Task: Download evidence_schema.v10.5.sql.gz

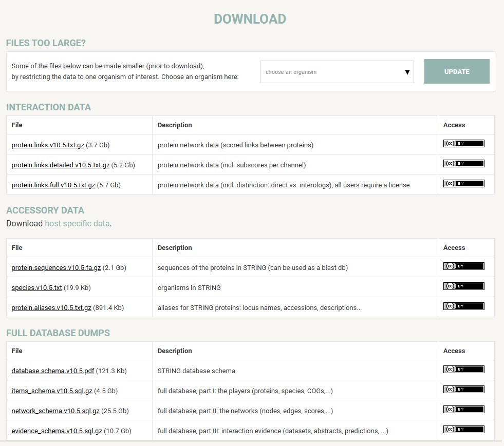Action: [57, 431]
